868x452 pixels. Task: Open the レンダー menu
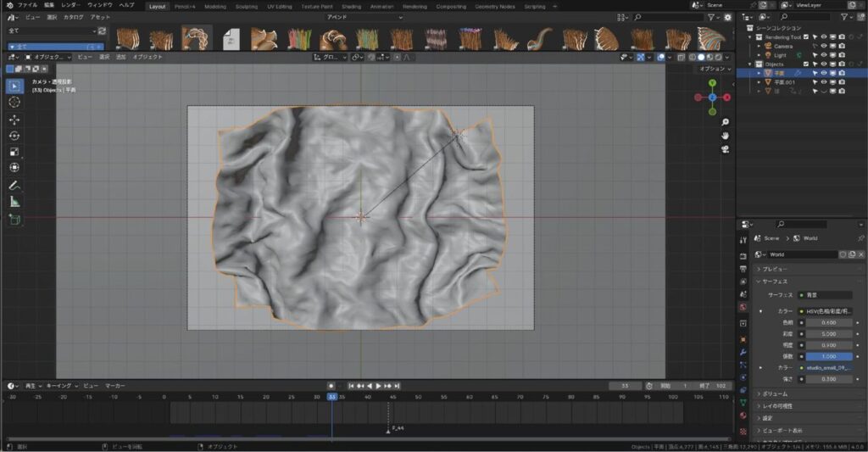(x=71, y=5)
